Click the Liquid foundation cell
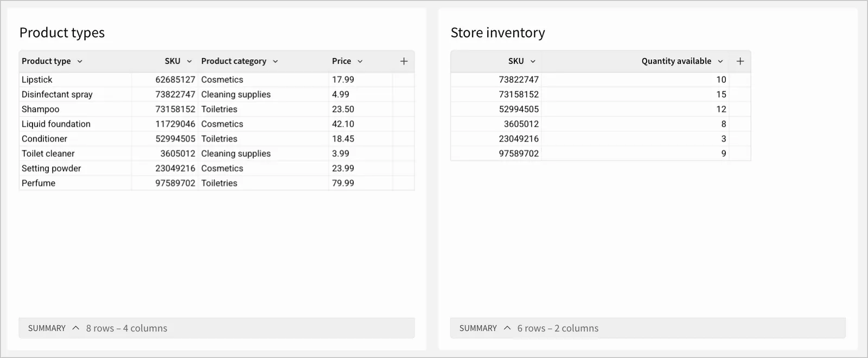The width and height of the screenshot is (868, 358). 75,124
